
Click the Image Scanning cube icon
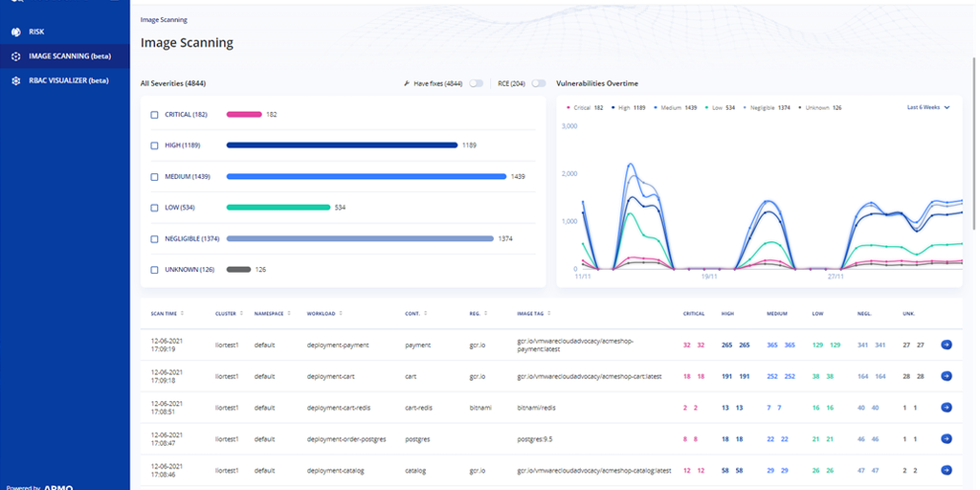click(x=15, y=56)
